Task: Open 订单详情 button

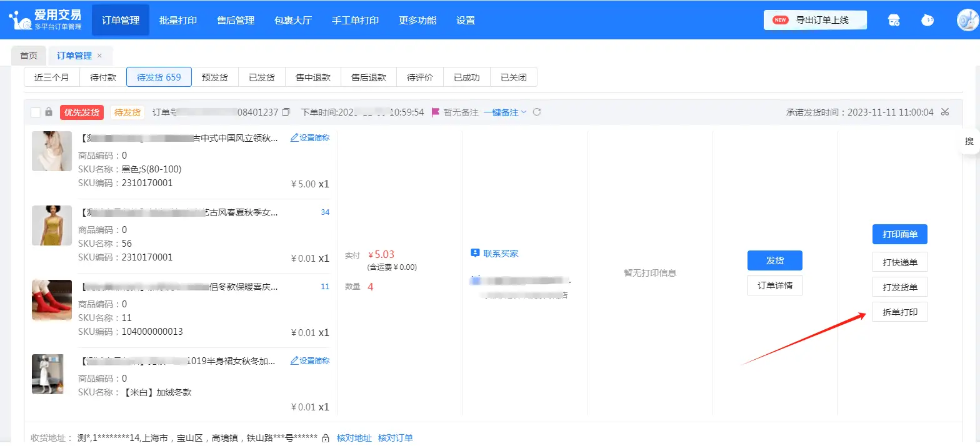Action: (775, 285)
